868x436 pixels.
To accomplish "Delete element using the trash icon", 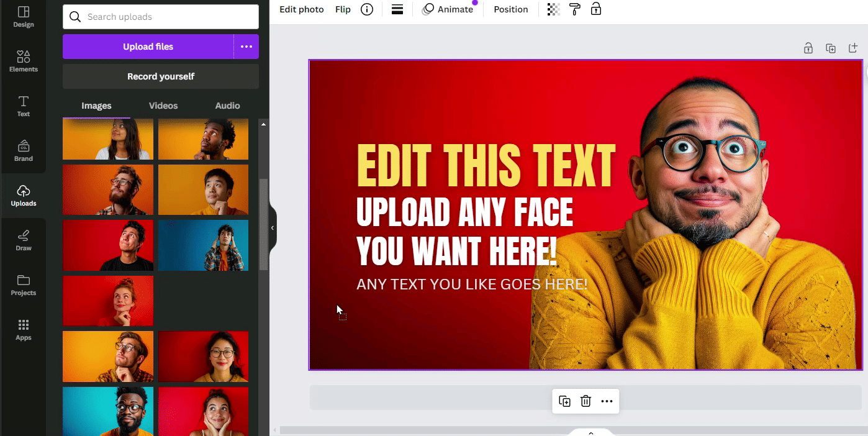I will [585, 401].
